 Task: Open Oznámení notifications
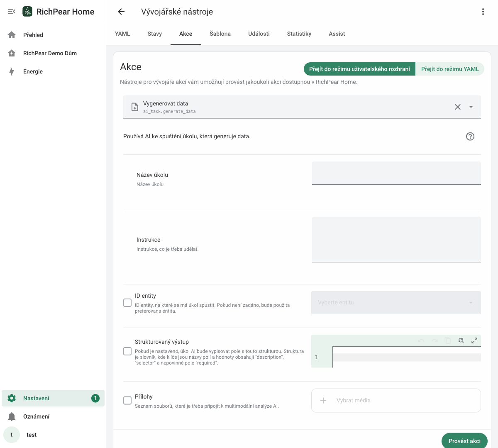pyautogui.click(x=53, y=416)
